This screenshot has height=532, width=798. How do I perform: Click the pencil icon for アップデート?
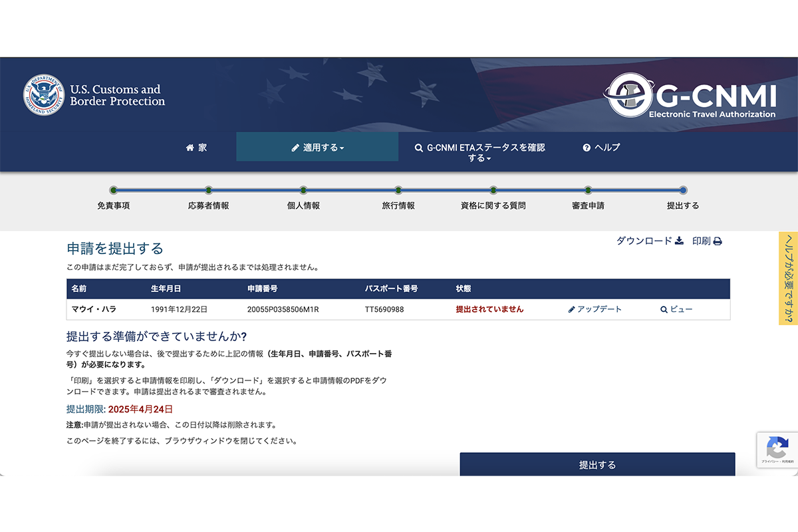click(572, 310)
